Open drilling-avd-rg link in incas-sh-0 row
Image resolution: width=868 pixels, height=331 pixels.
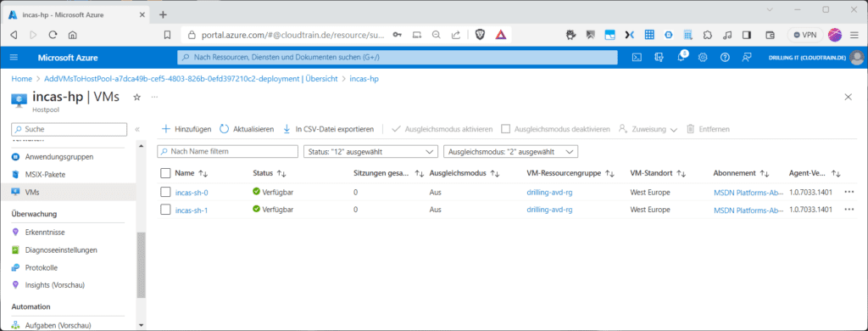(549, 193)
